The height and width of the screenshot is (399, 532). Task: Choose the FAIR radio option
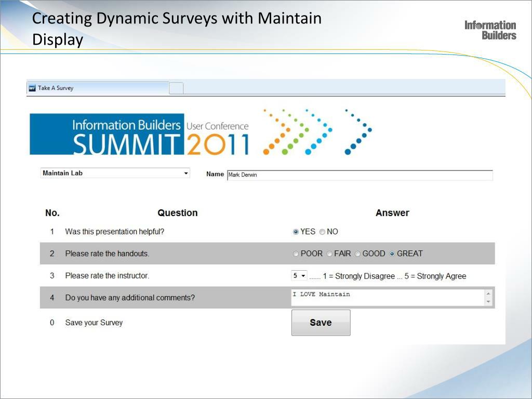tap(329, 254)
